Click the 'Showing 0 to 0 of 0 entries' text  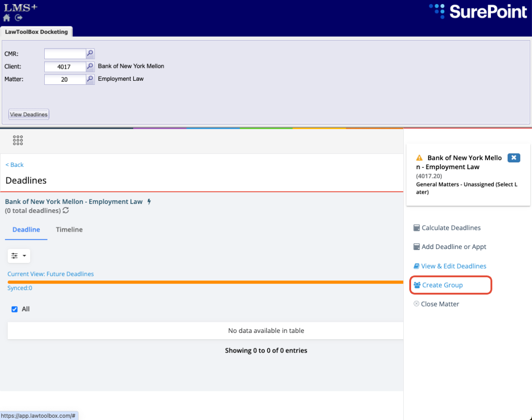tap(266, 351)
